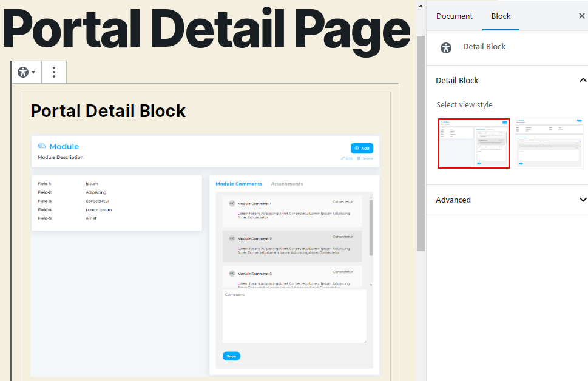
Task: Click the Edit pencil link
Action: click(346, 158)
